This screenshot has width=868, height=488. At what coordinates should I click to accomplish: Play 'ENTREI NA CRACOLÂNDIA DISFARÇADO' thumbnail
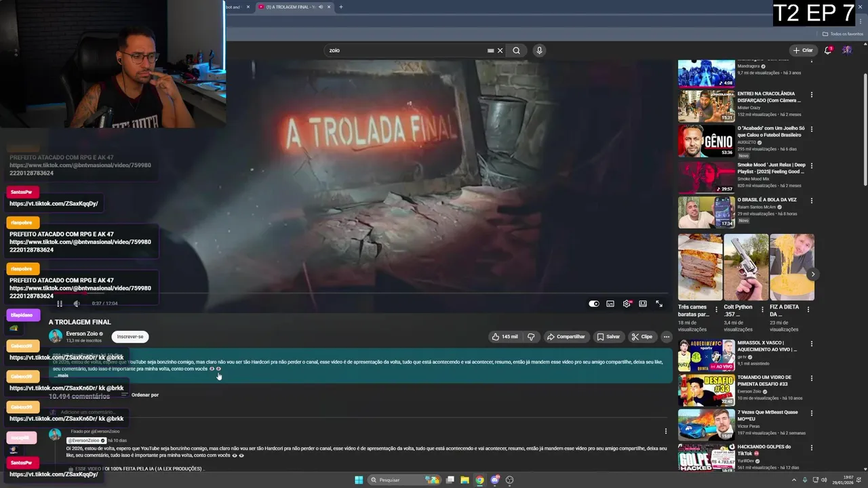(706, 105)
